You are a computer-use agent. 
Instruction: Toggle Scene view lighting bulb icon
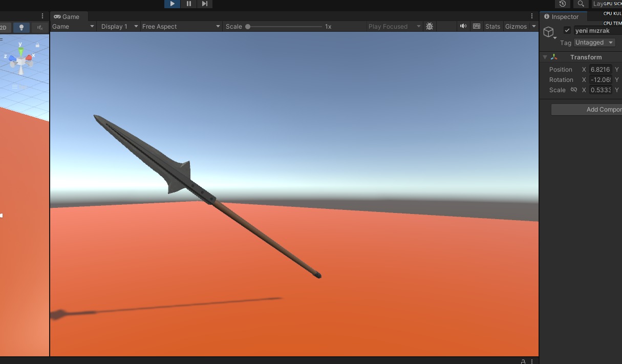coord(21,27)
